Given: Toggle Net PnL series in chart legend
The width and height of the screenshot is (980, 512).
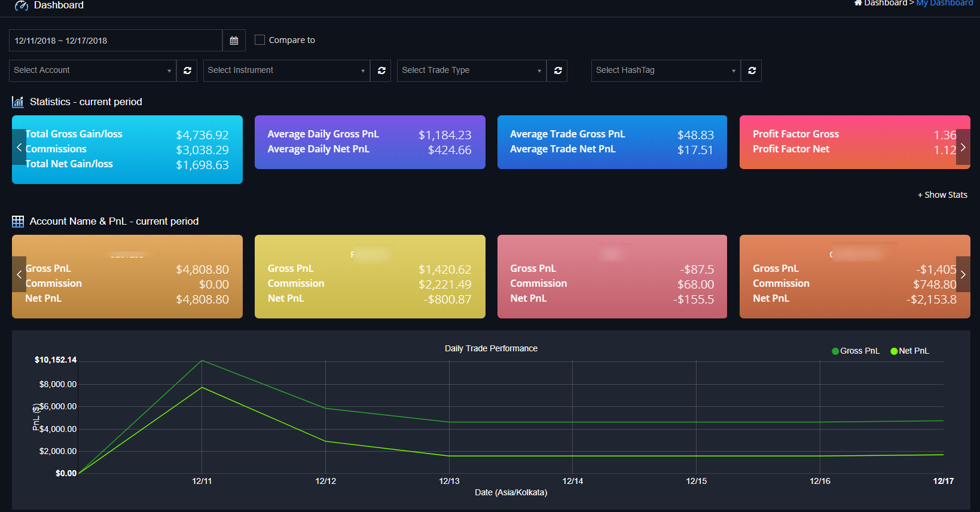Looking at the screenshot, I should (909, 351).
